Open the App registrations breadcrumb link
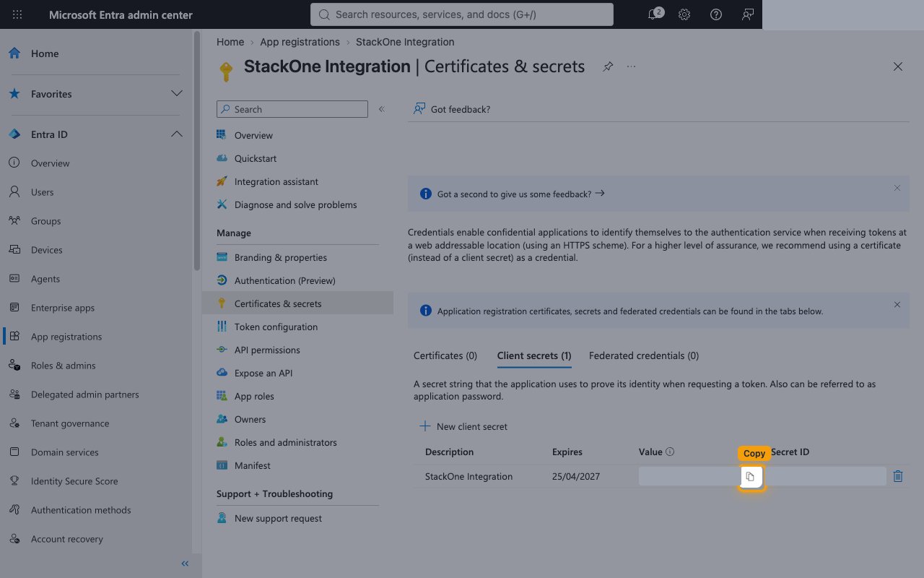The height and width of the screenshot is (578, 924). 300,42
